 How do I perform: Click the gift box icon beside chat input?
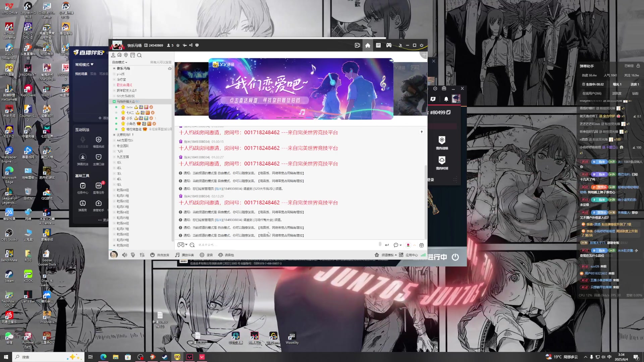(x=422, y=245)
